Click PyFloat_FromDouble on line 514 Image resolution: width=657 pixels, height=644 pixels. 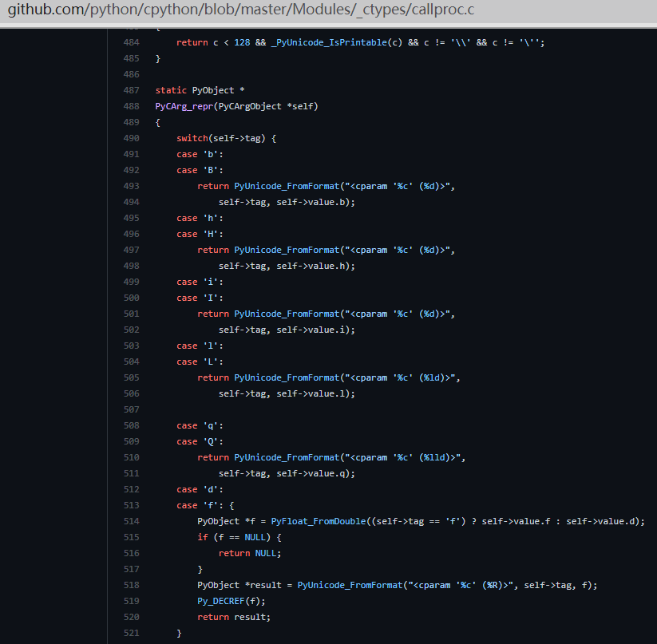pyautogui.click(x=319, y=521)
